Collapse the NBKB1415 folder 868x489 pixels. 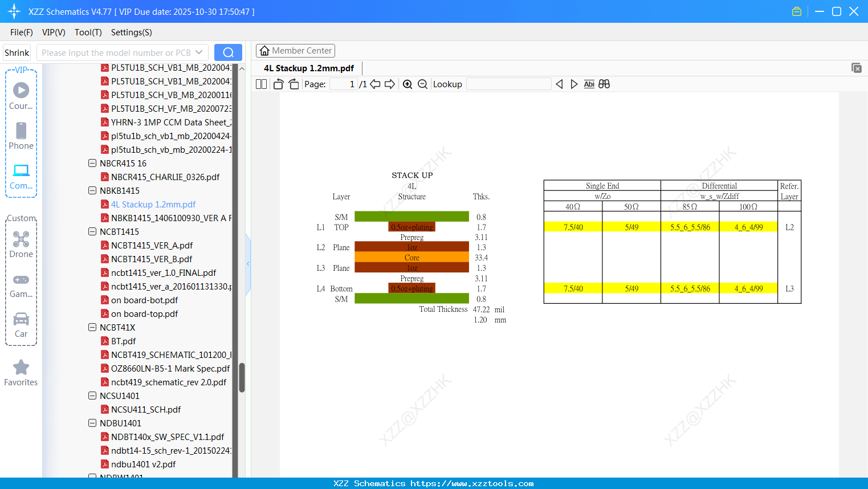92,190
